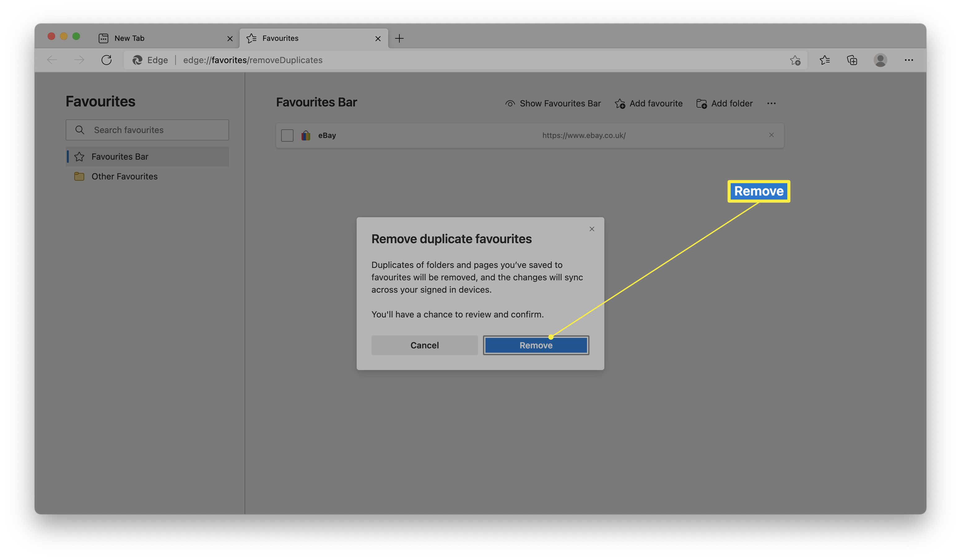Viewport: 961px width, 560px height.
Task: Close the Remove duplicate favourites dialog
Action: click(592, 229)
